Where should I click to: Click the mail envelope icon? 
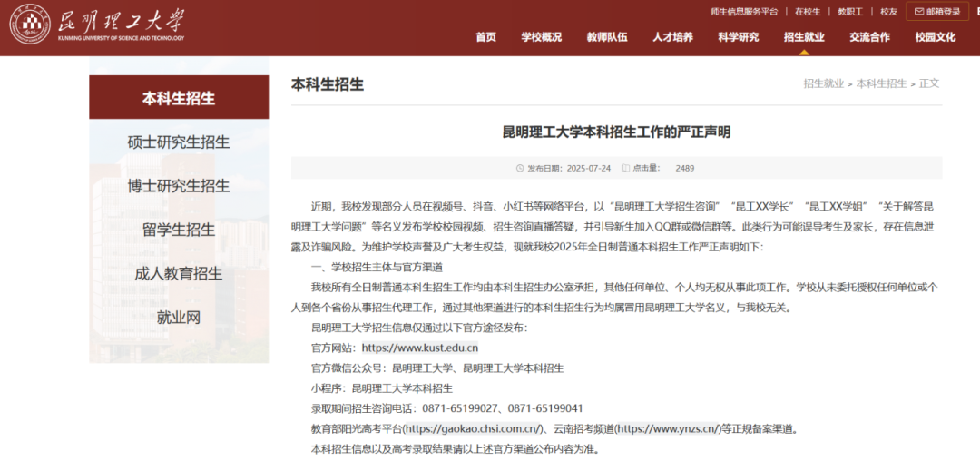pyautogui.click(x=919, y=12)
